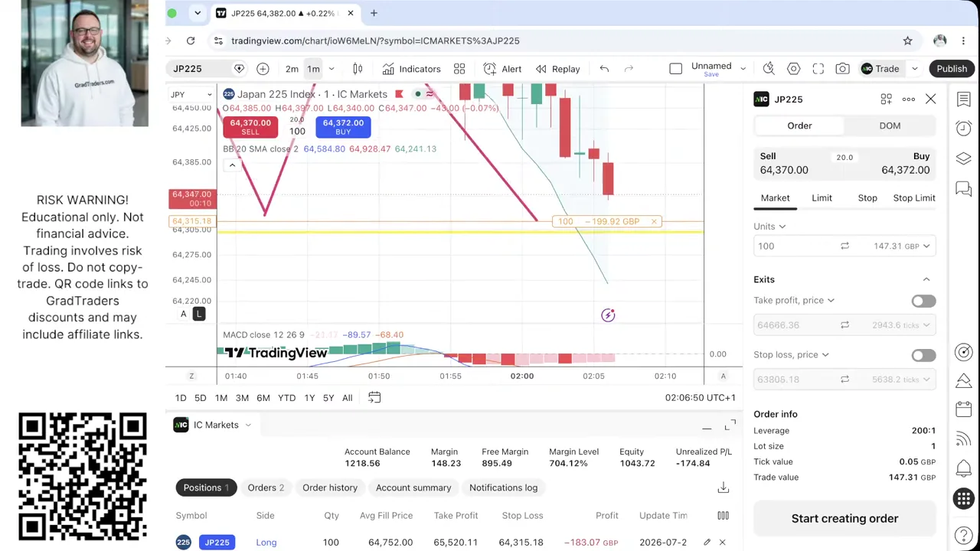Maximize the IC Markets trading panel
Image resolution: width=980 pixels, height=551 pixels.
730,425
